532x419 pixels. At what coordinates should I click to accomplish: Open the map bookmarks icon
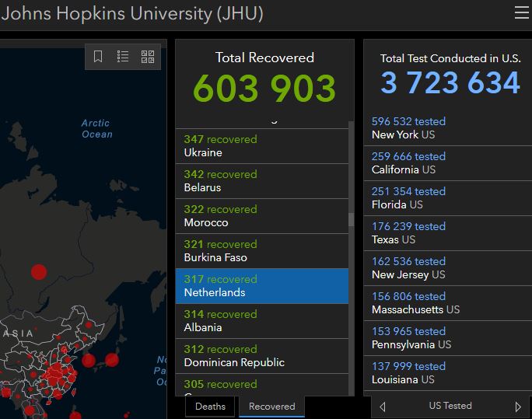(98, 56)
